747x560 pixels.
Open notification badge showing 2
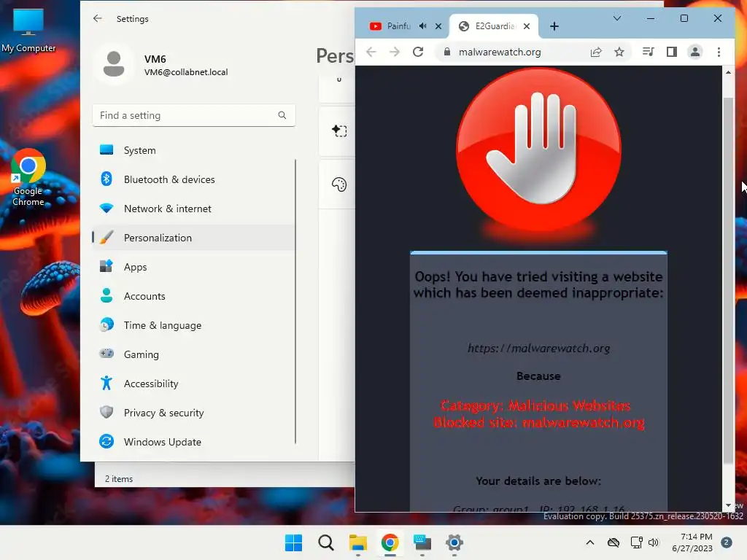(727, 542)
